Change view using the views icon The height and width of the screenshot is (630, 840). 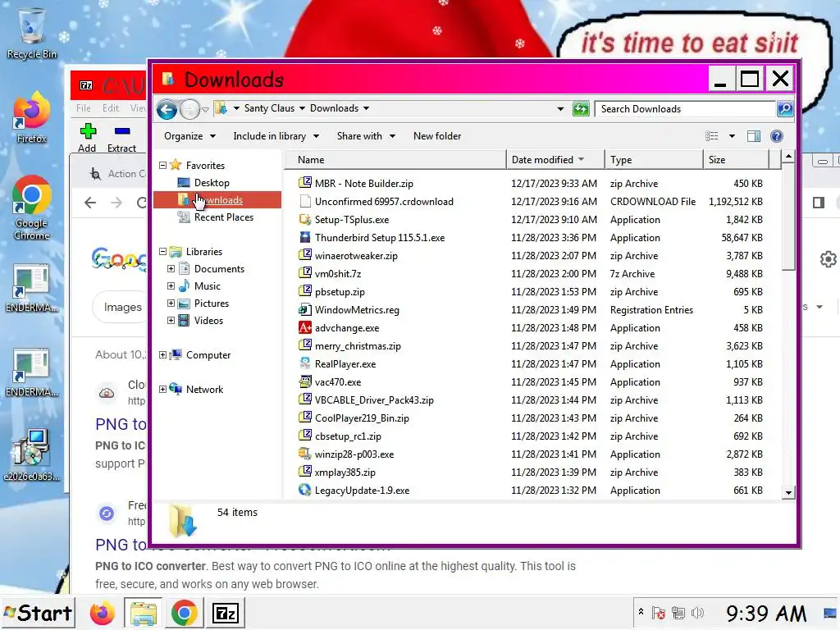712,136
